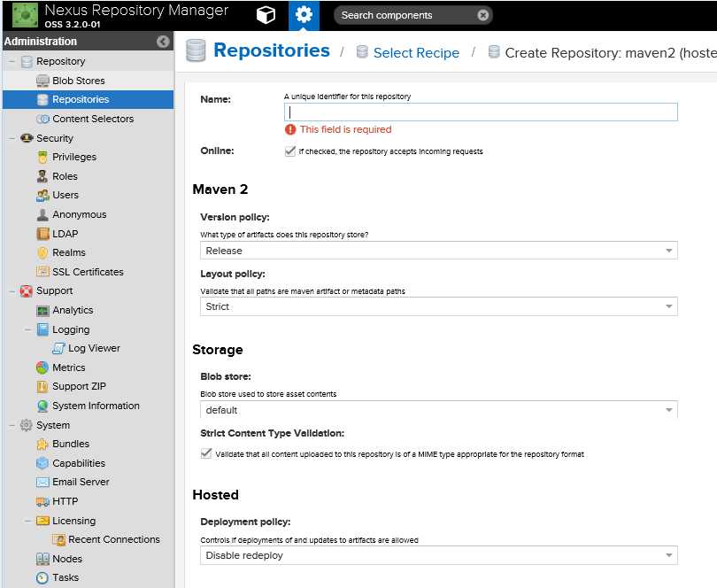The height and width of the screenshot is (588, 717).
Task: Open Blob Stores in the sidebar
Action: click(x=79, y=81)
